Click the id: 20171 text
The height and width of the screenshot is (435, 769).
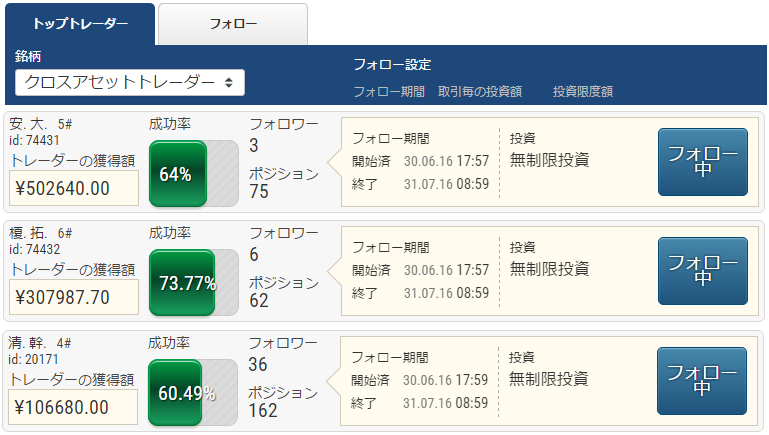pos(33,359)
